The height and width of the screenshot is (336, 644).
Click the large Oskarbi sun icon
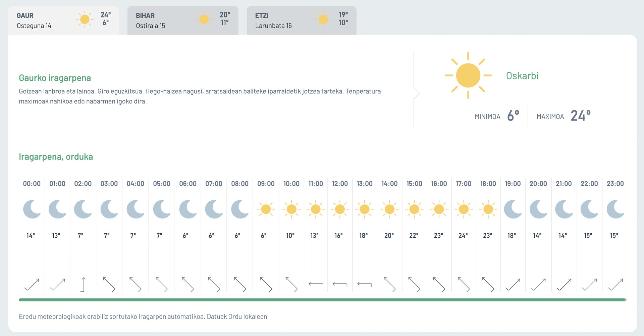point(468,76)
